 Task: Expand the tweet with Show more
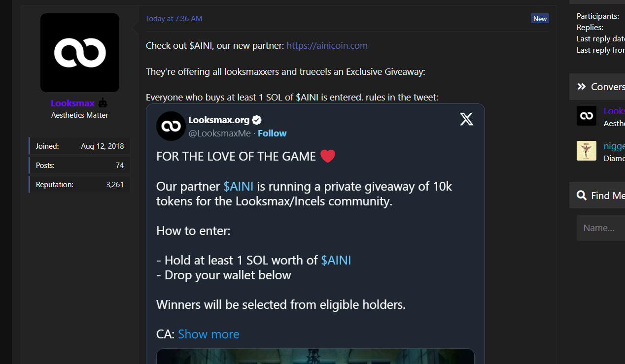[x=208, y=334]
